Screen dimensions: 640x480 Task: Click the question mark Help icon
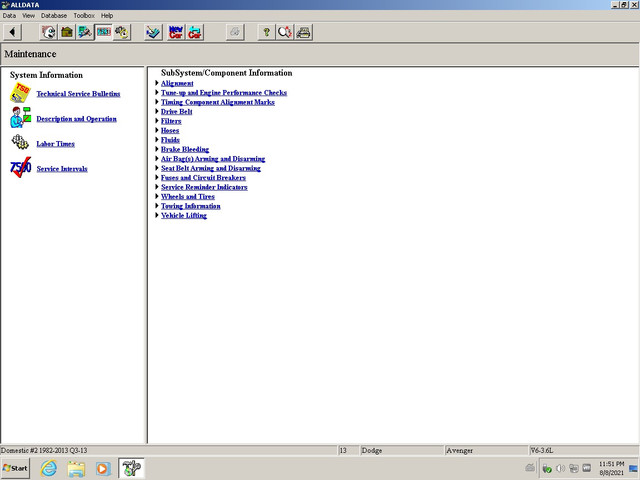click(x=267, y=32)
